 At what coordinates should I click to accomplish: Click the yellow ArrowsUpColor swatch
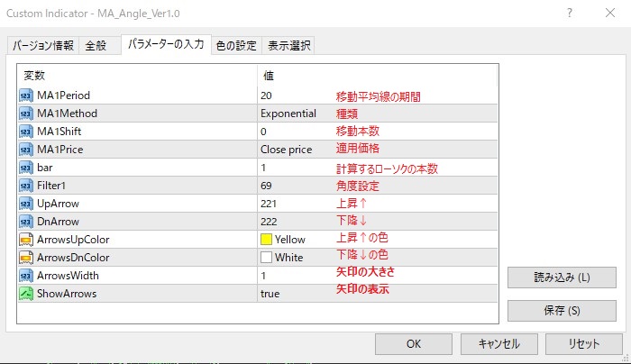coord(267,240)
